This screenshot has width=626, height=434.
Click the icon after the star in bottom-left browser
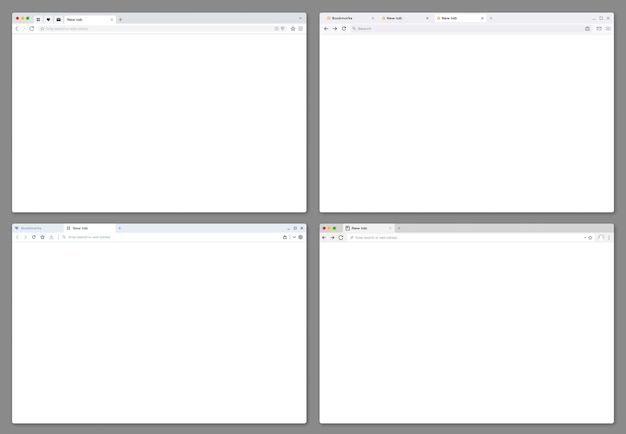click(x=51, y=237)
